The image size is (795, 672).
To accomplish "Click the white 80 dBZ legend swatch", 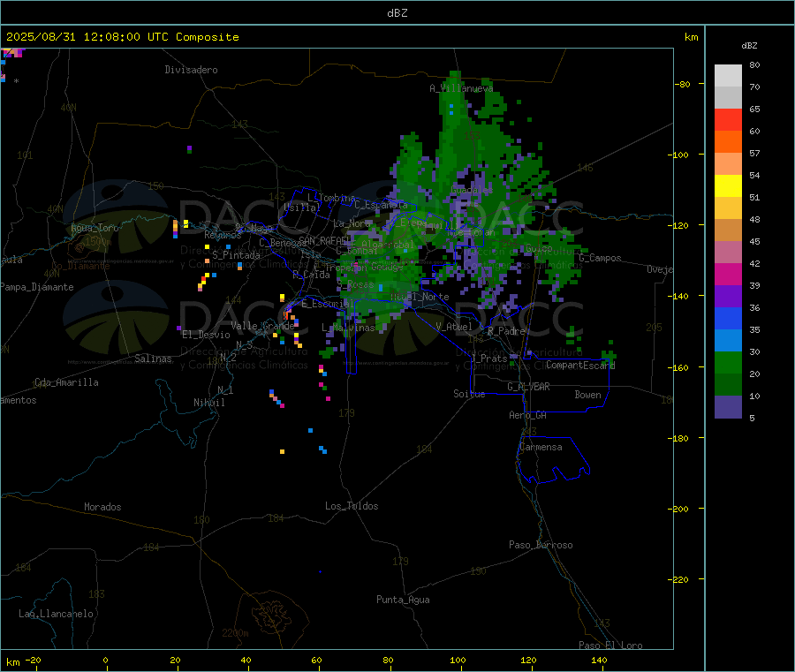I will (728, 76).
